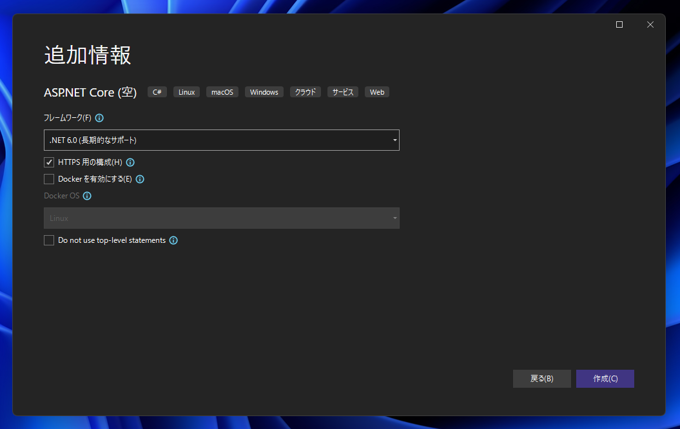This screenshot has height=429, width=680.
Task: Click the クラウド tag
Action: (x=305, y=92)
